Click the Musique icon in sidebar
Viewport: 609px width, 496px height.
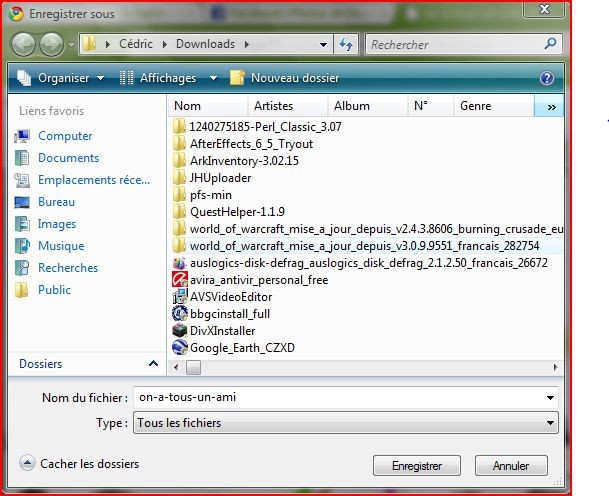point(22,246)
